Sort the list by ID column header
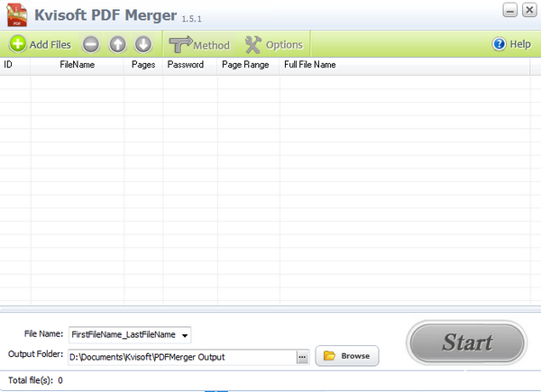The width and height of the screenshot is (541, 392). (x=9, y=65)
